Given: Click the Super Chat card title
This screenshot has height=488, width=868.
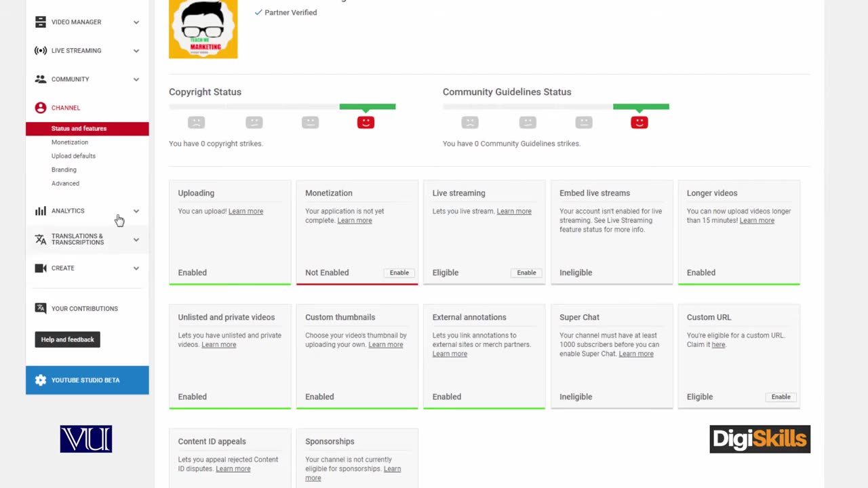Looking at the screenshot, I should click(x=579, y=317).
